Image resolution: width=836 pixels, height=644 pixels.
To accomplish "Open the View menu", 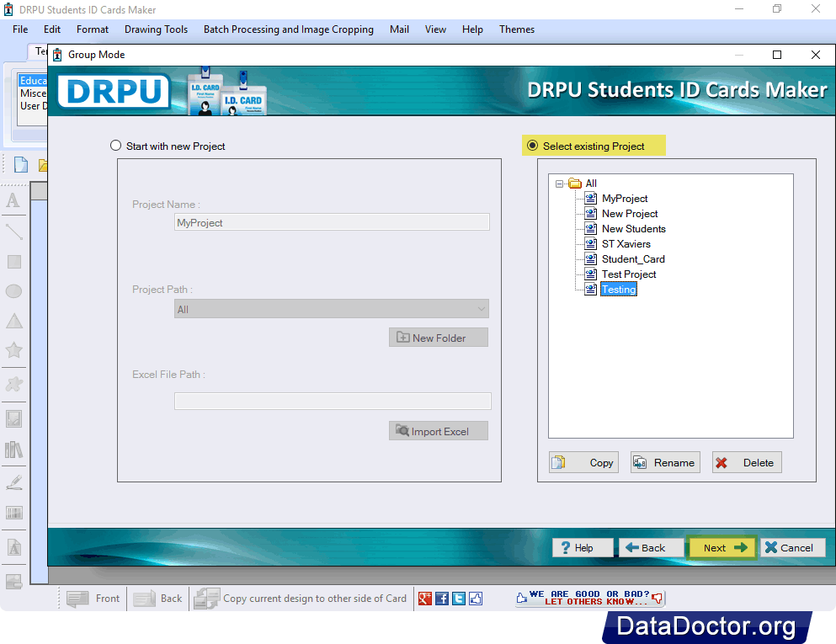I will pyautogui.click(x=435, y=29).
